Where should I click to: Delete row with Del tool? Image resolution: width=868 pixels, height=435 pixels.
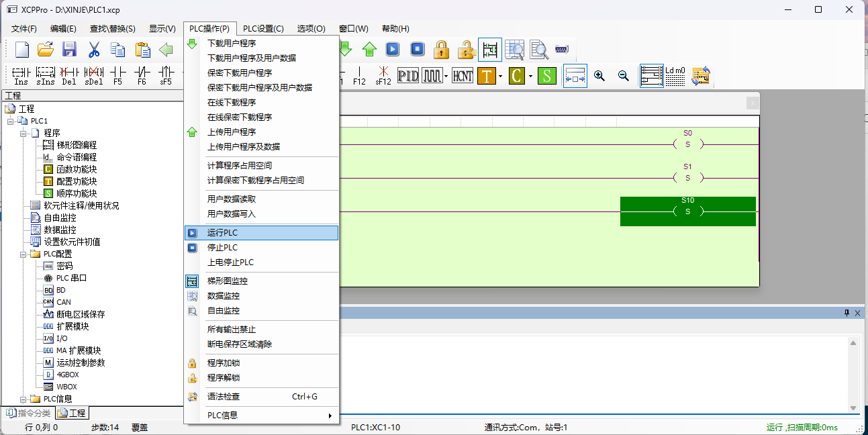pos(69,75)
